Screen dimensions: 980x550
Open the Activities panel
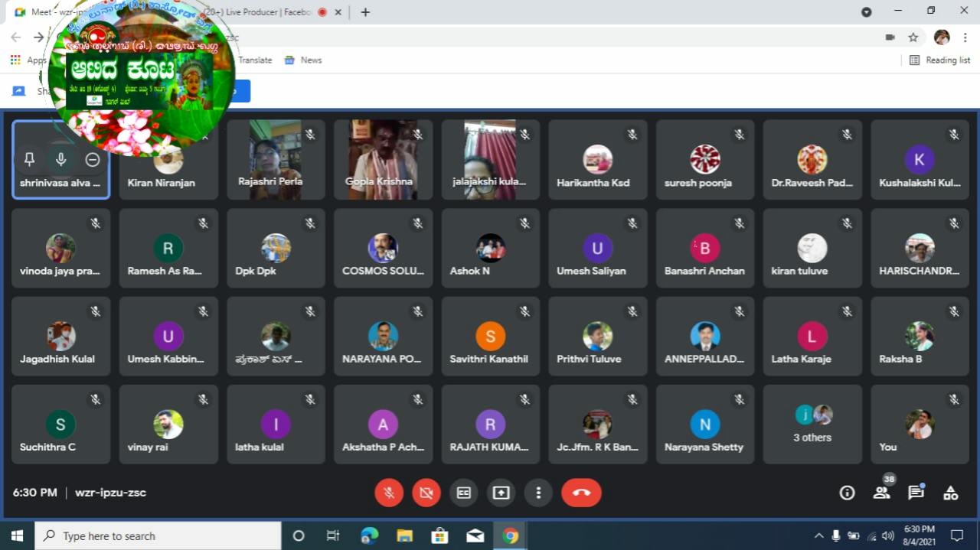pos(950,493)
